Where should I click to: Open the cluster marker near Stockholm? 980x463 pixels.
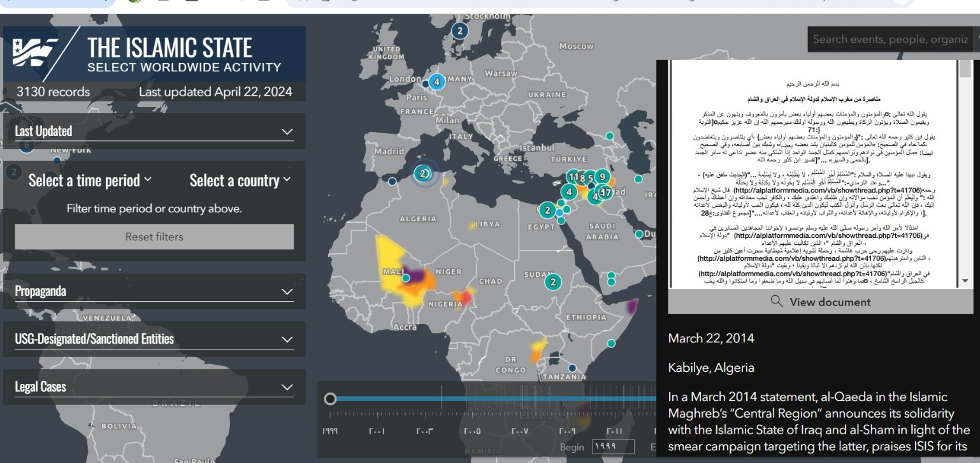[x=459, y=31]
